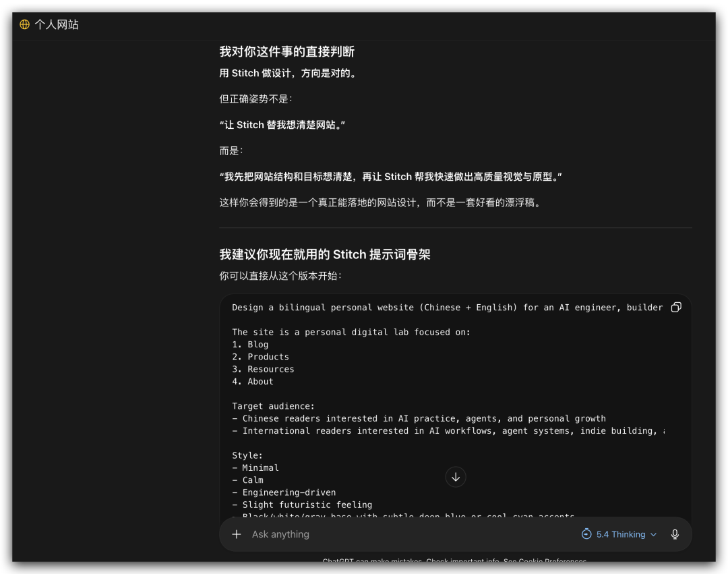Screen dimensions: 728x574
Task: Click the yellow globe icon beside 个人网站
Action: point(24,24)
